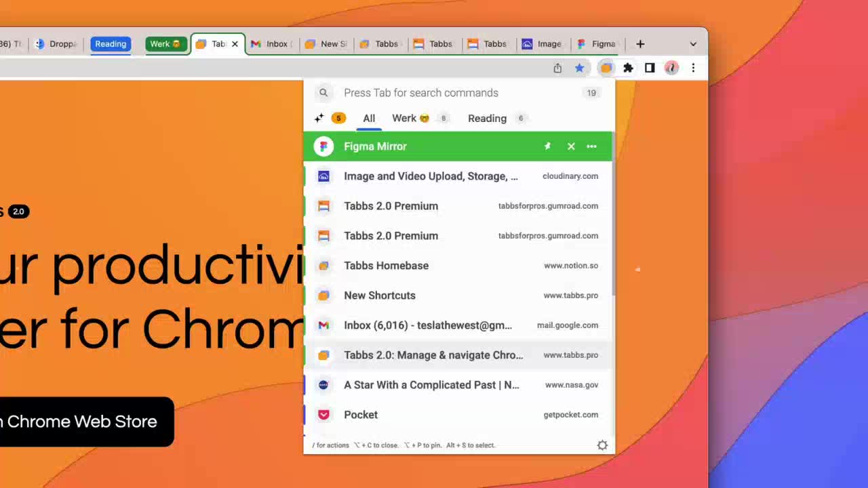The image size is (868, 488).
Task: Click the Chrome Web Store button on page
Action: (x=87, y=422)
